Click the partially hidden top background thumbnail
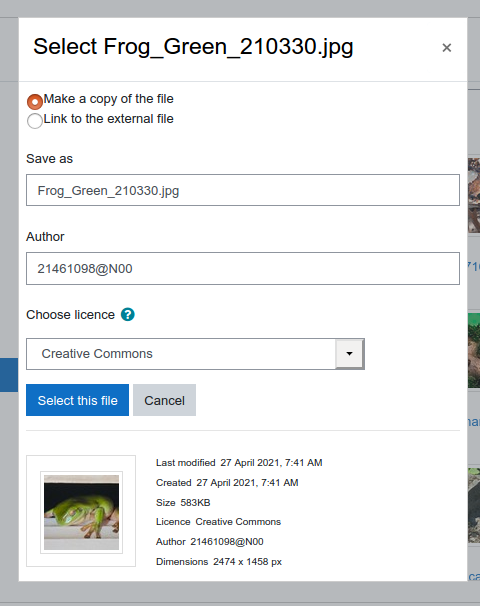This screenshot has height=606, width=480. click(474, 195)
